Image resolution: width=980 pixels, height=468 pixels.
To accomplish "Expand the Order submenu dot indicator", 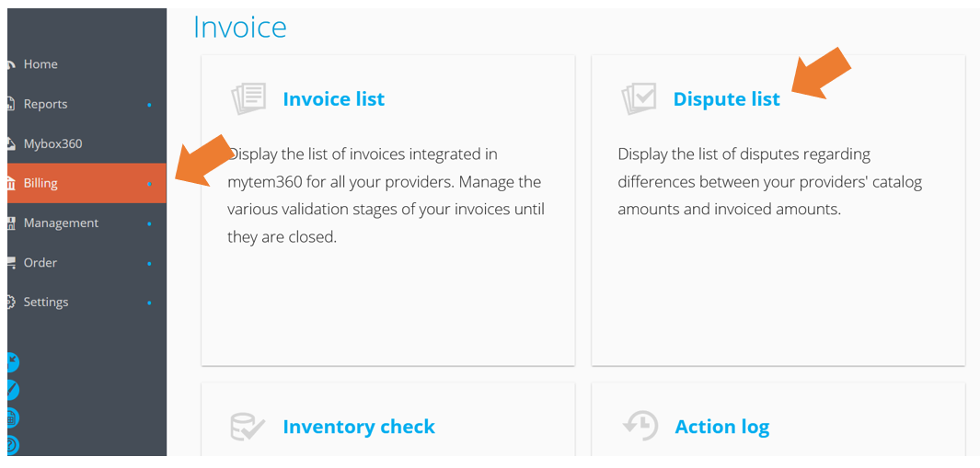I will (x=149, y=263).
